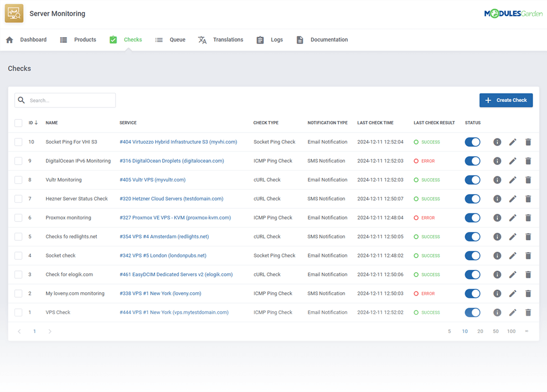547x392 pixels.
Task: Delete the Socket Ping For VHI S3 check
Action: (528, 142)
